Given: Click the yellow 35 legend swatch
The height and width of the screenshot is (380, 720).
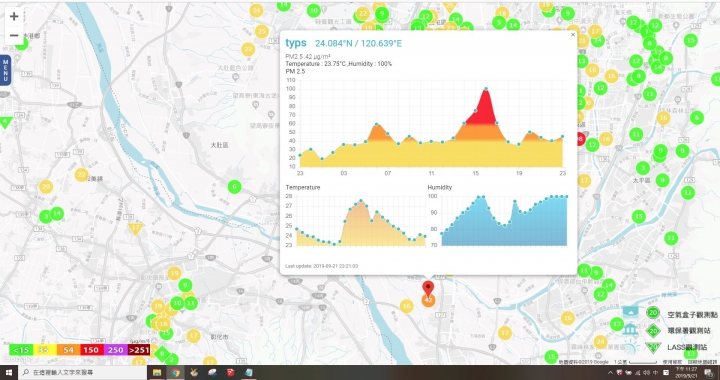Looking at the screenshot, I should (x=45, y=350).
